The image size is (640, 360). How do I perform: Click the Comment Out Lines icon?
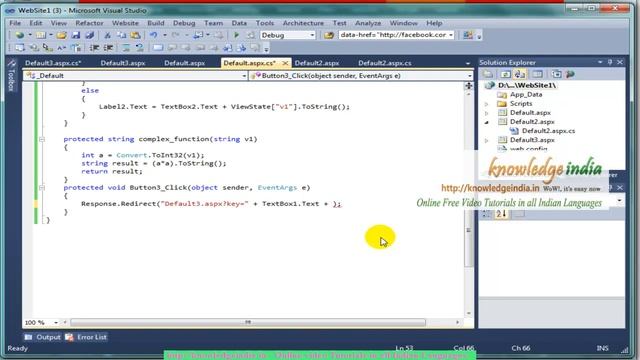pyautogui.click(x=126, y=48)
